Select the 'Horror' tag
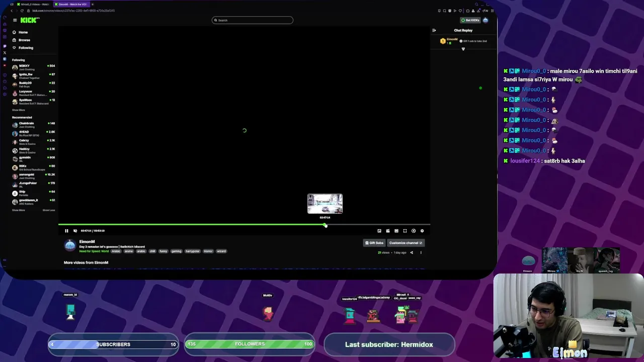The width and height of the screenshot is (644, 362). (208, 251)
